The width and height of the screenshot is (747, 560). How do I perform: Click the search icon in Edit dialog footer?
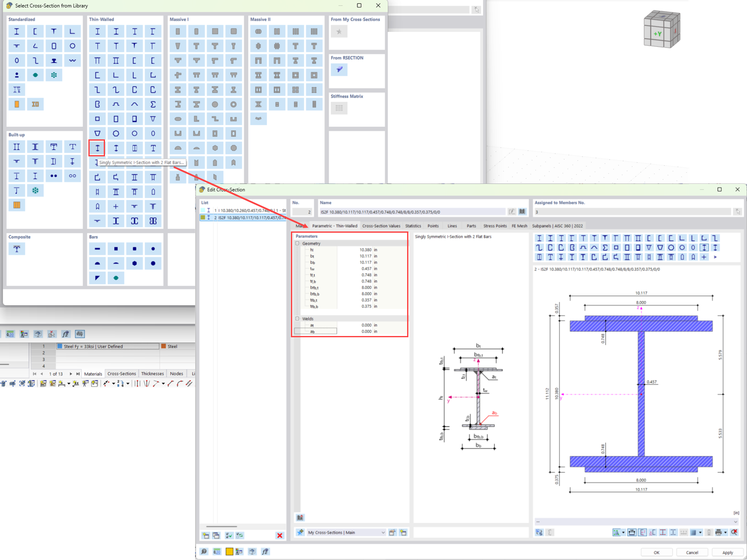pos(204,551)
